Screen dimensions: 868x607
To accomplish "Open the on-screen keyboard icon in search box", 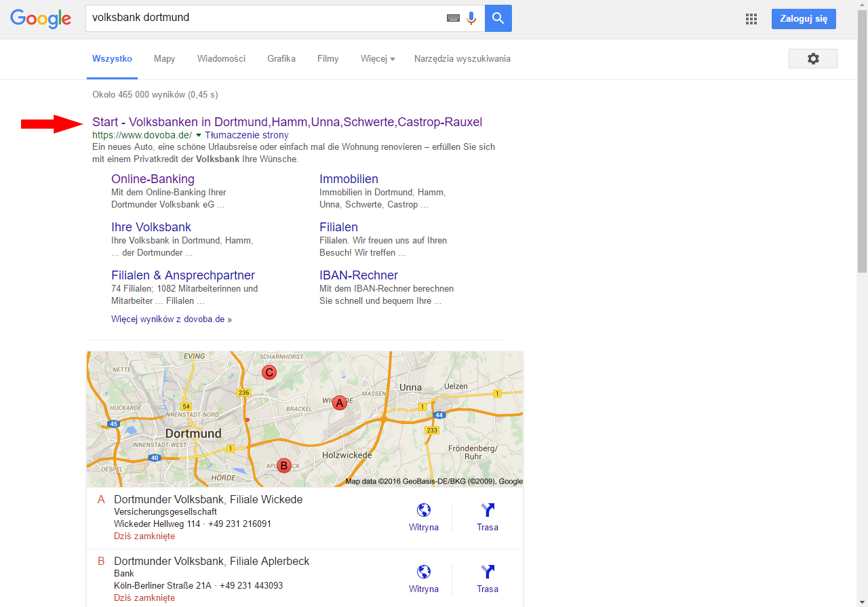I will click(453, 18).
